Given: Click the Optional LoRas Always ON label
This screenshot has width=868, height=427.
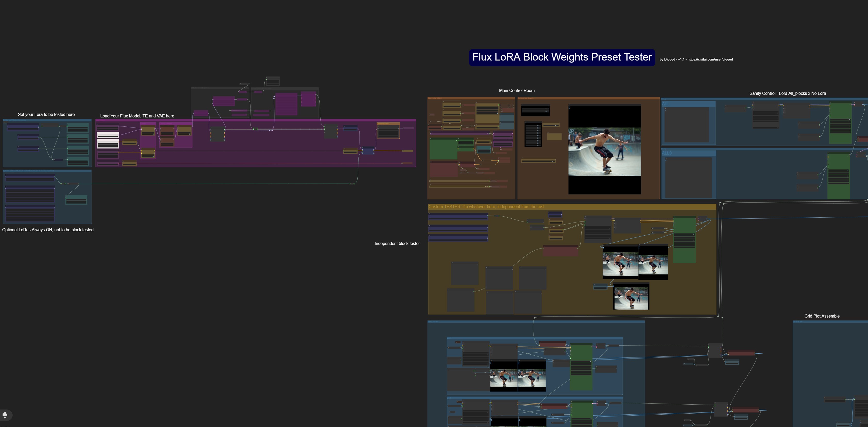Looking at the screenshot, I should click(48, 230).
